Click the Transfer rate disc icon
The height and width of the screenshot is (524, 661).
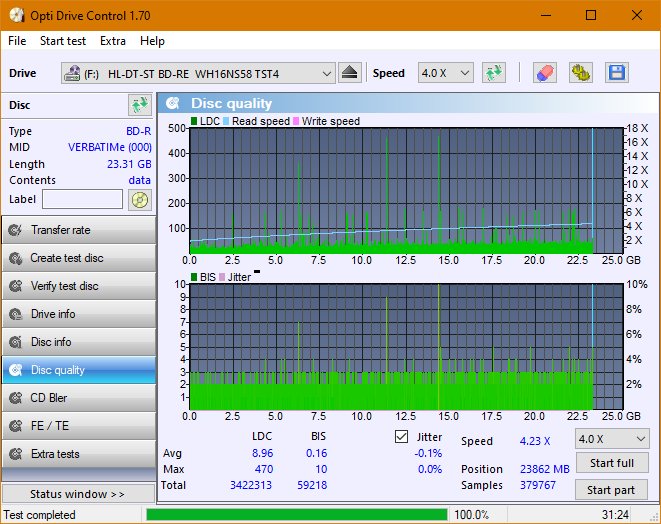pos(16,230)
